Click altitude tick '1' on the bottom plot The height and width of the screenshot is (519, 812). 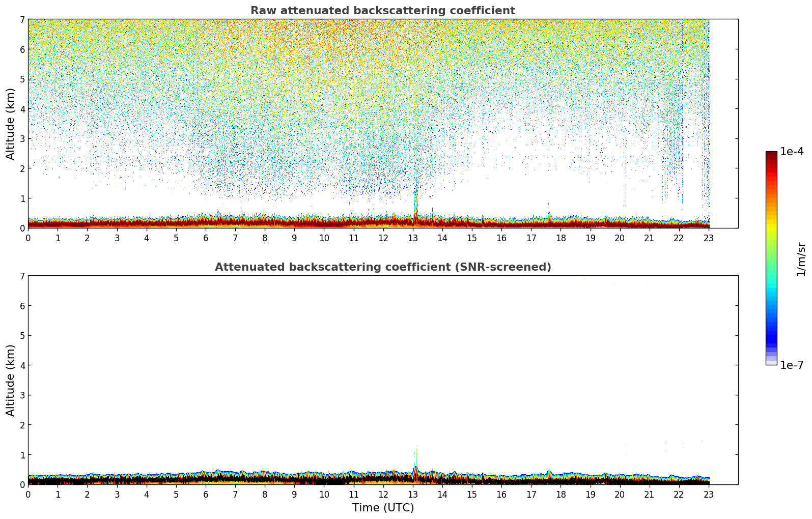pyautogui.click(x=22, y=454)
